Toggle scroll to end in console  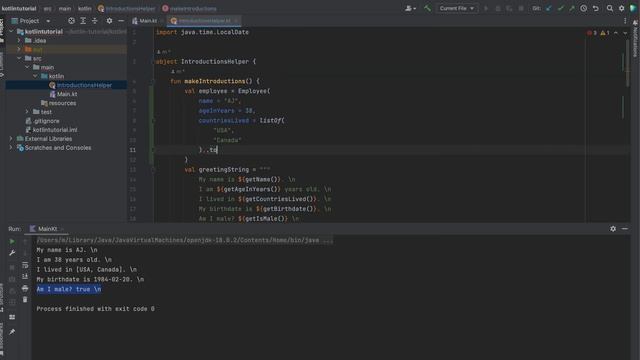point(25,277)
